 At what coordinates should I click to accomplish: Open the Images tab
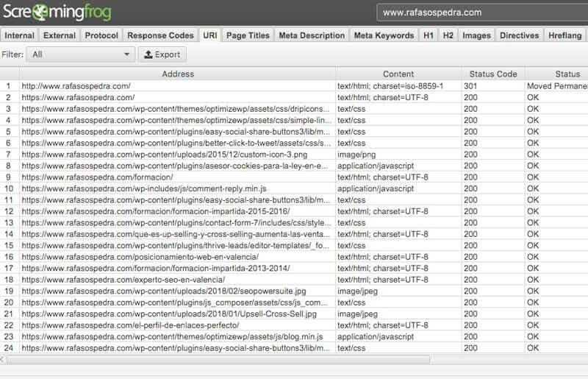point(476,35)
